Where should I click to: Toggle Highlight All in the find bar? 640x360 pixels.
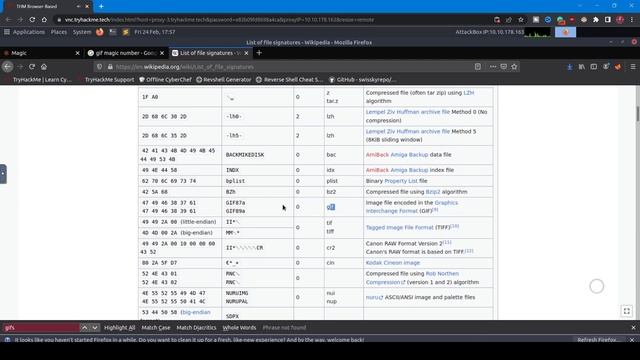coord(119,327)
